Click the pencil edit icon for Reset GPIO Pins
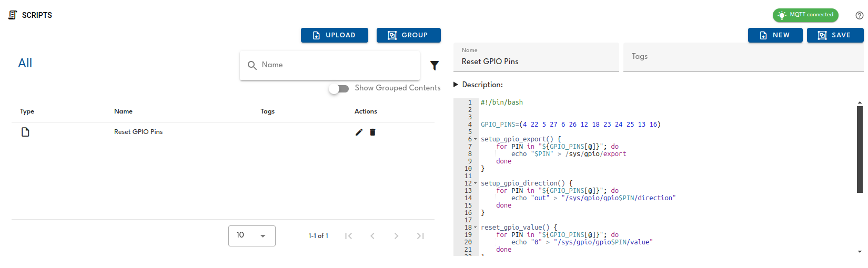This screenshot has height=268, width=868. tap(359, 132)
